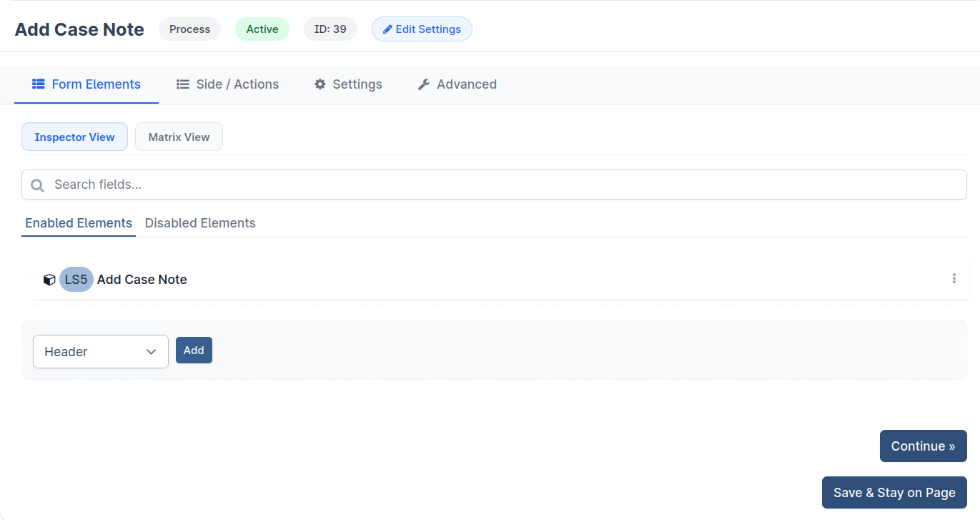Select Inspector View
Viewport: 980px width, 520px height.
[74, 137]
